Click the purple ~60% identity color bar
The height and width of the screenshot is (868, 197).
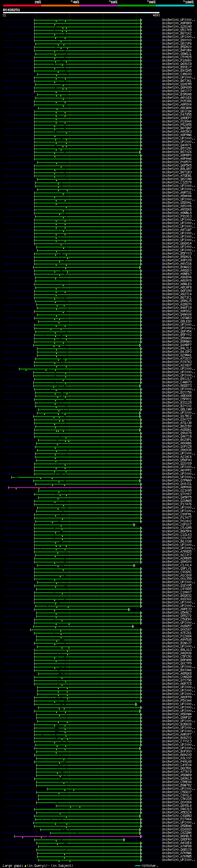(98, 6)
